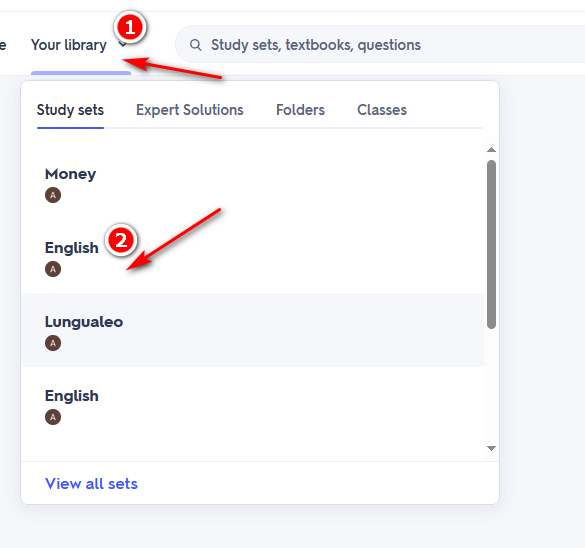Click the study sets list scrollbar thumb
This screenshot has width=585, height=548.
click(x=491, y=245)
